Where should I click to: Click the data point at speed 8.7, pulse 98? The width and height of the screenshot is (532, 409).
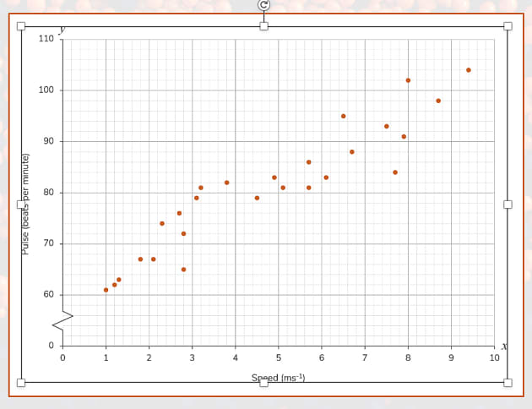[x=438, y=101]
